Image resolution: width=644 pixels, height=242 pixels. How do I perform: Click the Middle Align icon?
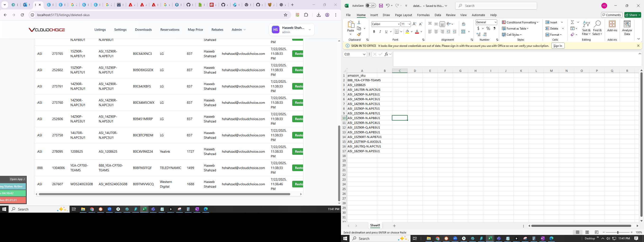(436, 24)
